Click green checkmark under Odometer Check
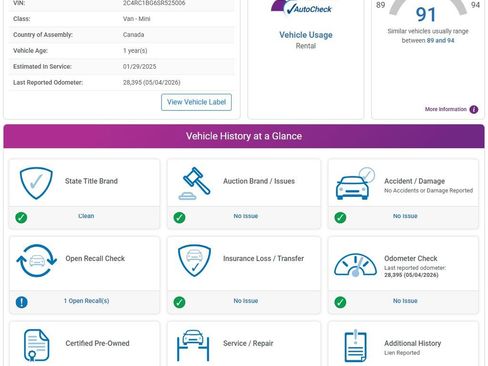The image size is (488, 366). [x=340, y=302]
